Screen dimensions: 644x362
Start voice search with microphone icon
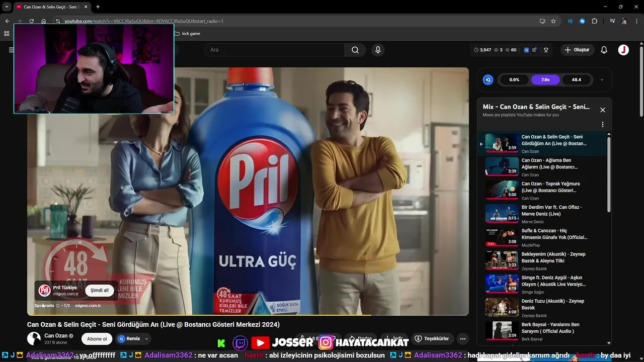click(x=378, y=50)
